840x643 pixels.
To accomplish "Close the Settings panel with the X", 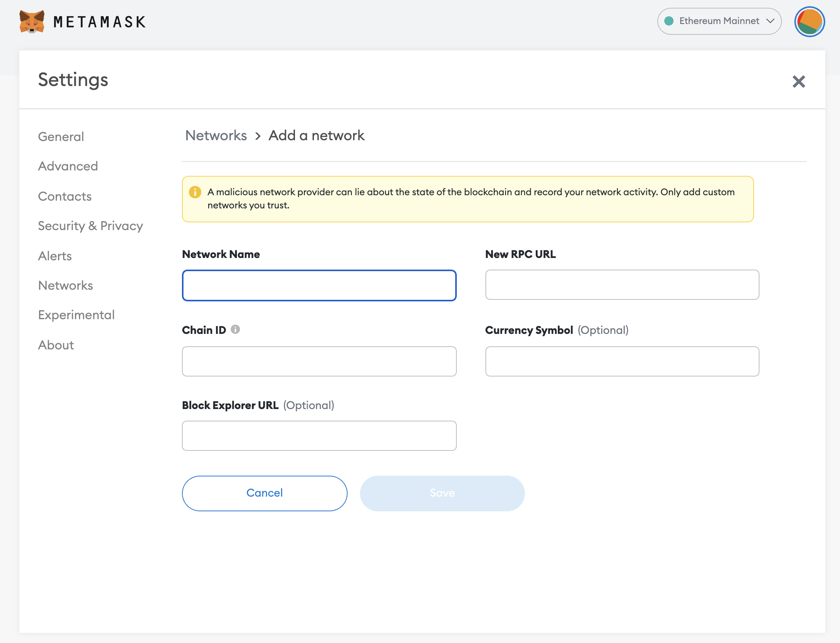I will click(799, 81).
